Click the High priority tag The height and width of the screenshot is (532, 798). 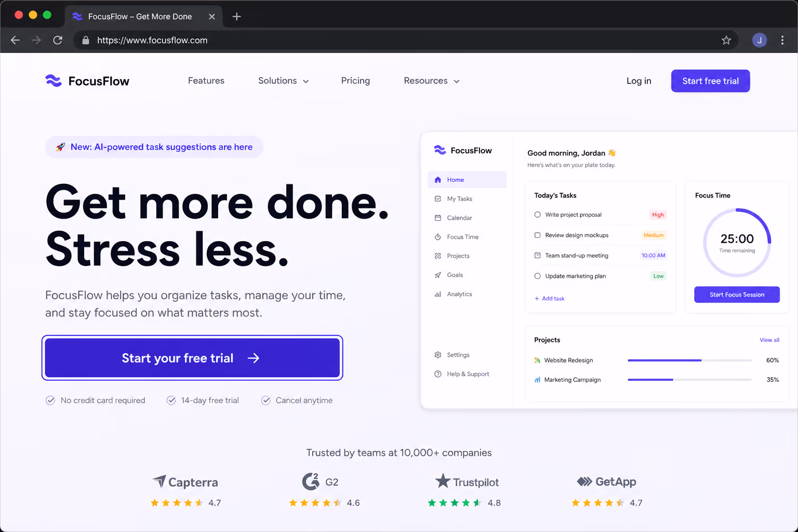pos(658,215)
